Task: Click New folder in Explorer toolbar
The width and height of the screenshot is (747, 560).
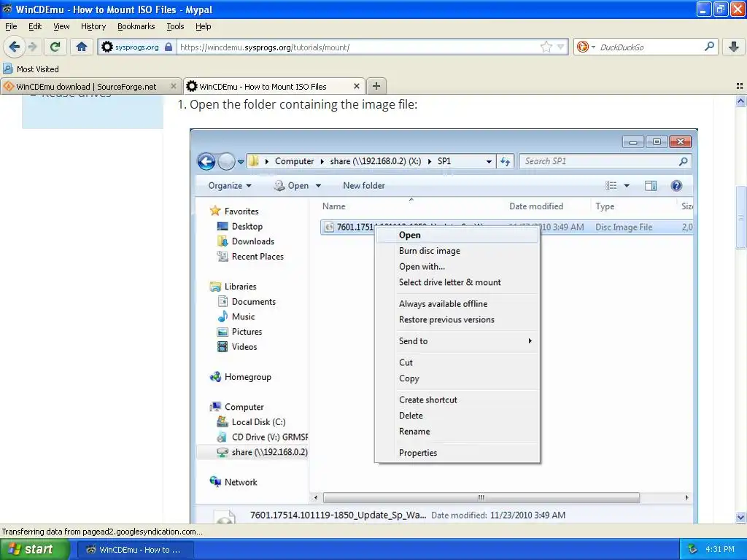Action: 364,186
